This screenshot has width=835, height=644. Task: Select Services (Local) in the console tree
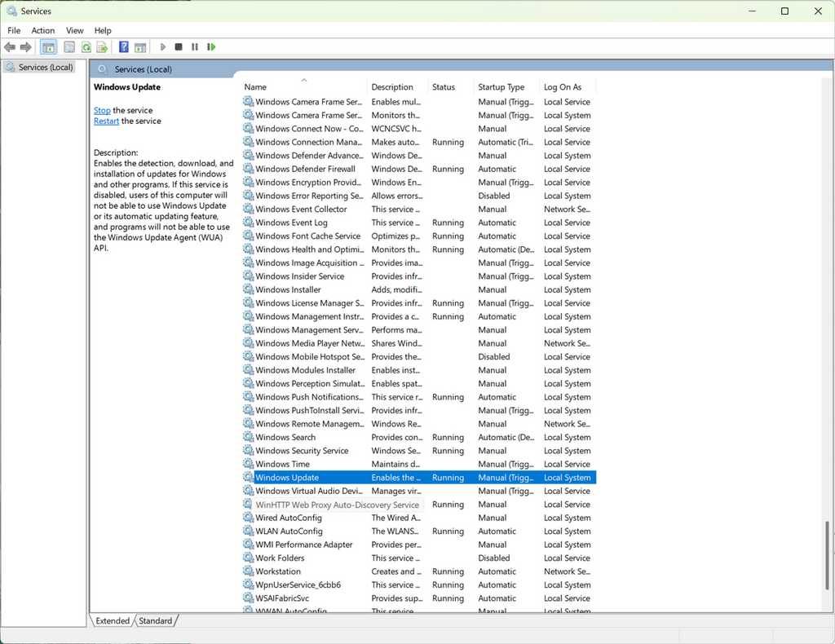coord(39,67)
